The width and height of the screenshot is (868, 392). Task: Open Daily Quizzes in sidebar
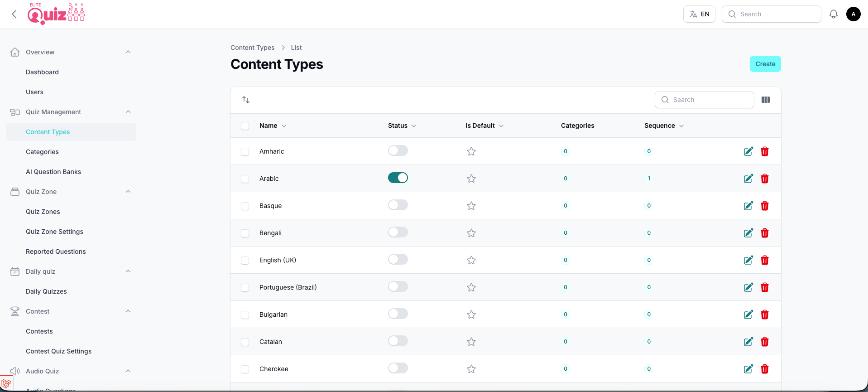46,291
